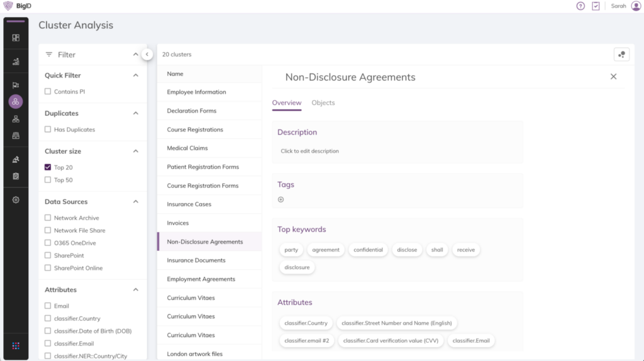Switch to the Objects tab
Image resolution: width=644 pixels, height=361 pixels.
(323, 103)
